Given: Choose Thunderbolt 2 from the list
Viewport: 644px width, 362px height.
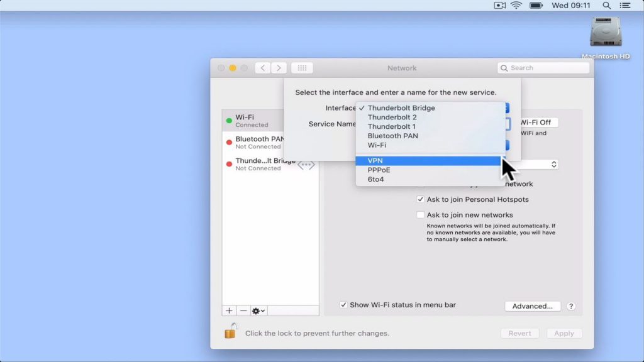Looking at the screenshot, I should pos(430,118).
